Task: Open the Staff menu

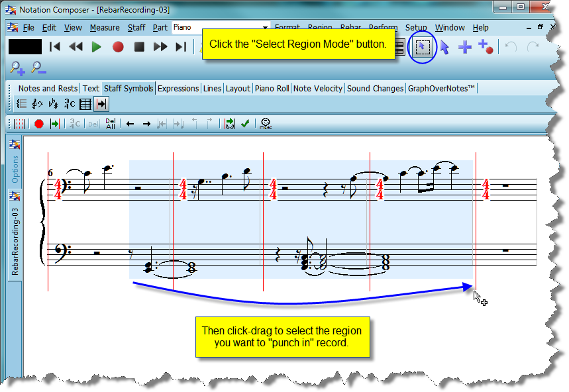Action: [136, 28]
